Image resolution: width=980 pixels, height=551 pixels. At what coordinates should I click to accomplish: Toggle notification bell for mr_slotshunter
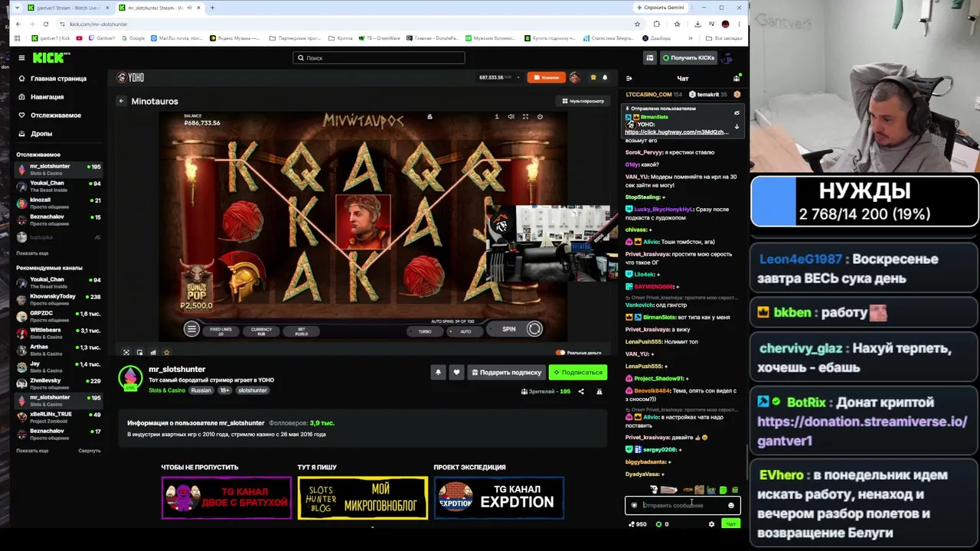pos(438,373)
